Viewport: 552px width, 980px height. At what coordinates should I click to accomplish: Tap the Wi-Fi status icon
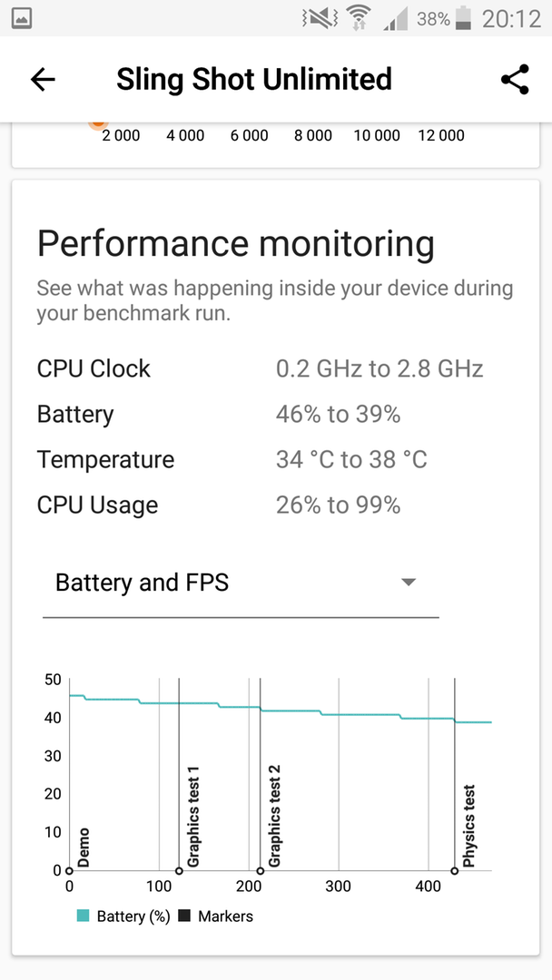359,19
